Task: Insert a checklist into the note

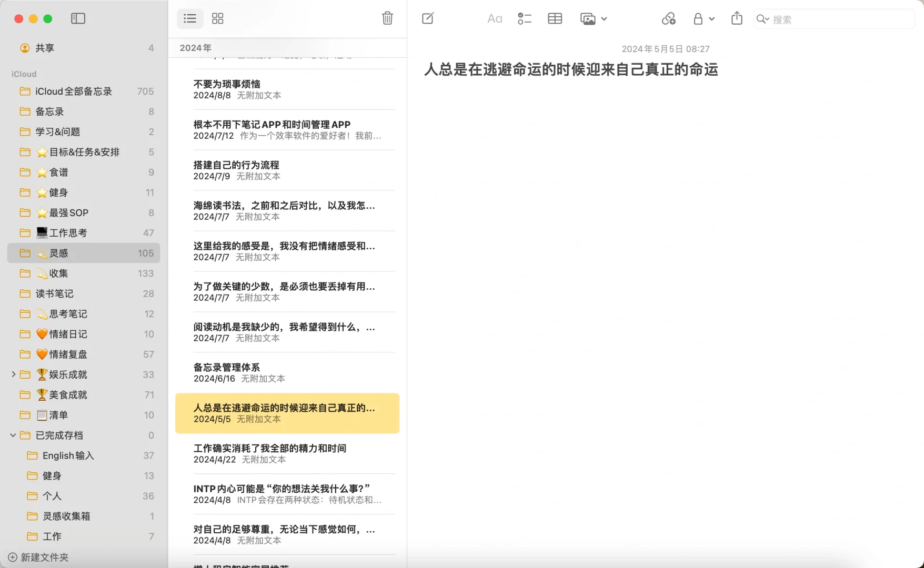Action: click(524, 18)
